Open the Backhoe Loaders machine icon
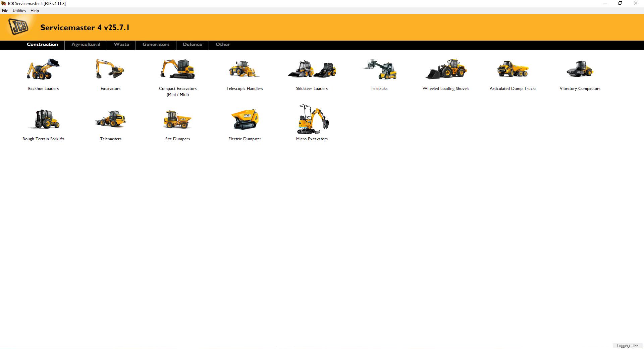Image resolution: width=644 pixels, height=349 pixels. 43,69
